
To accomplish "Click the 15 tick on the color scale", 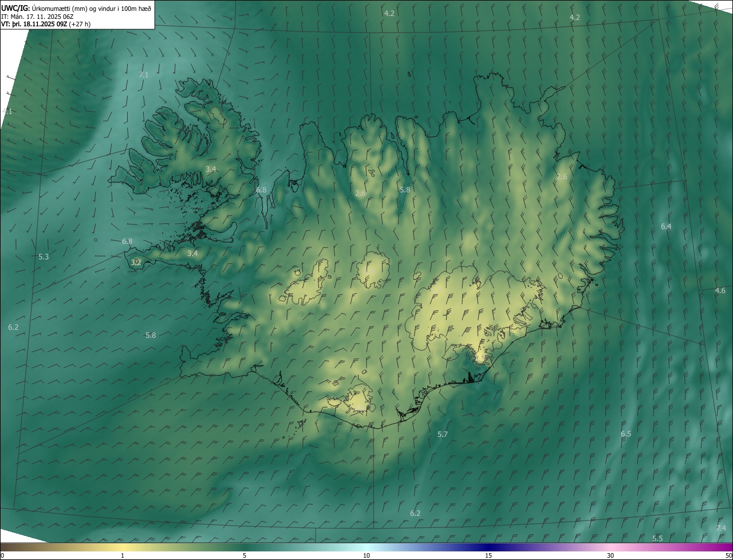I will pyautogui.click(x=488, y=556).
